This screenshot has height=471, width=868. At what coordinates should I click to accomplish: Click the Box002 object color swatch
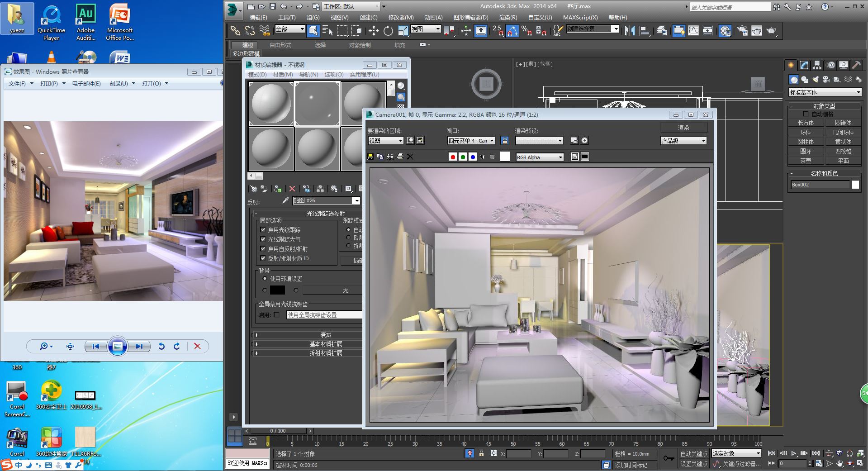(x=855, y=185)
